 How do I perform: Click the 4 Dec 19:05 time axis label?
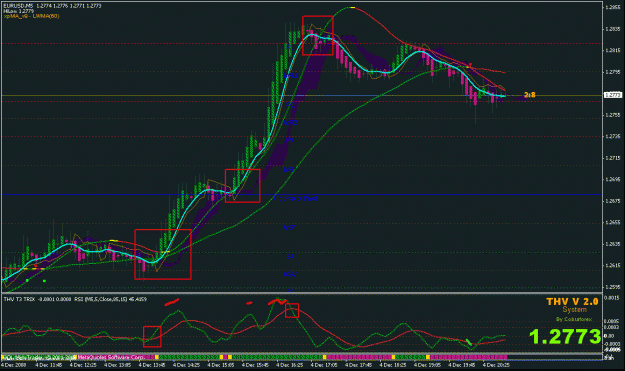pos(428,365)
